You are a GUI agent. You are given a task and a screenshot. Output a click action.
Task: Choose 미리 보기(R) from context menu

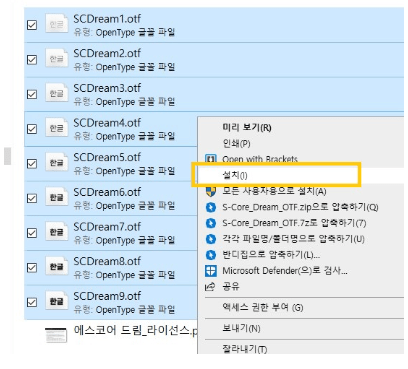(x=247, y=127)
